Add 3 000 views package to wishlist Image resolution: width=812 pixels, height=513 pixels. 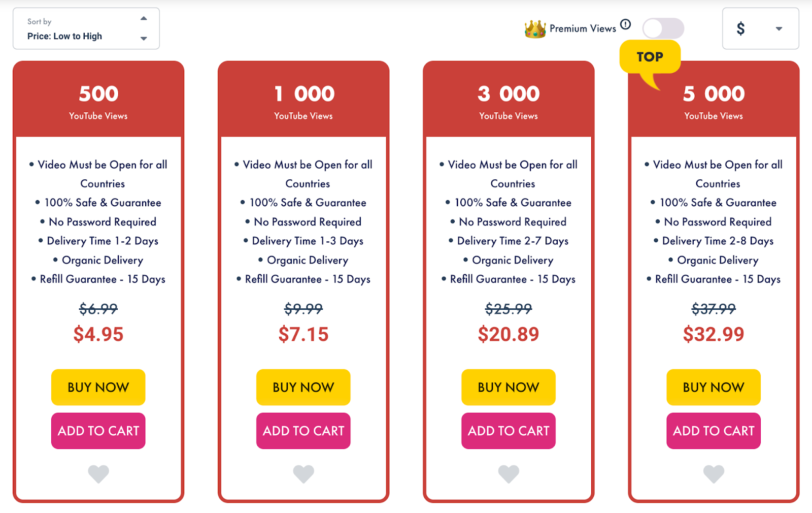[x=509, y=474]
